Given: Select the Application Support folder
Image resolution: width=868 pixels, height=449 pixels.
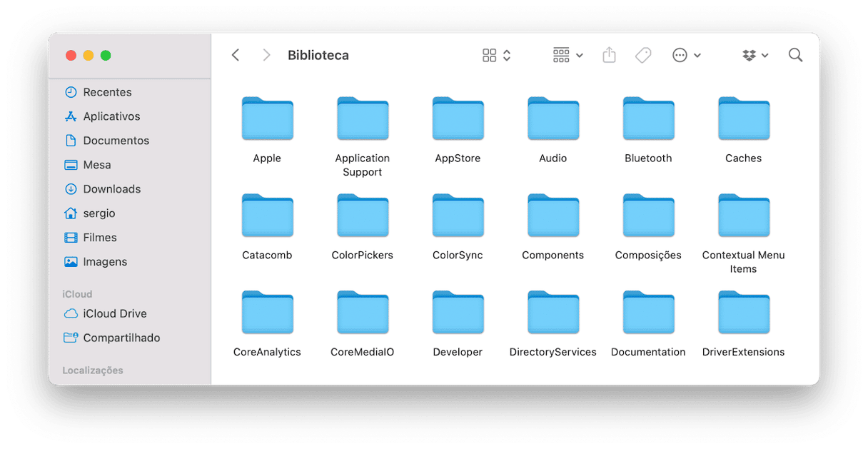Looking at the screenshot, I should coord(363,118).
